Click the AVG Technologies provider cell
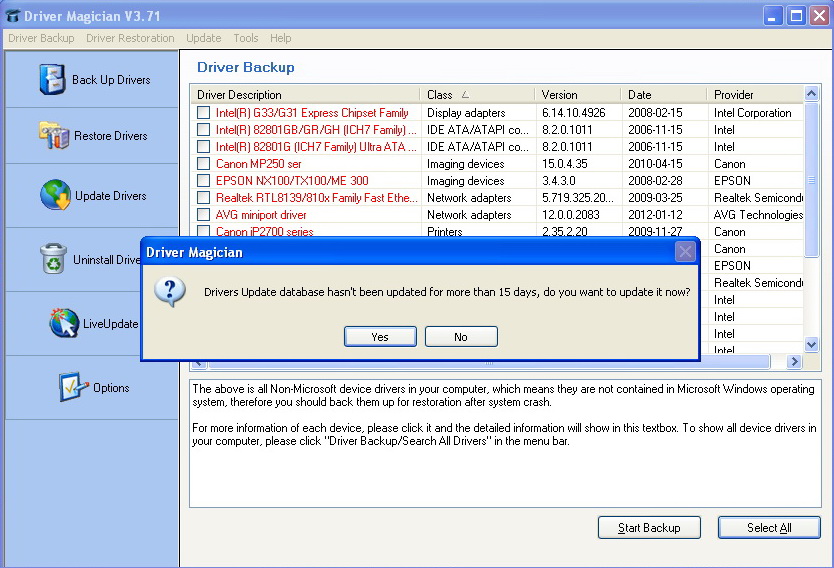This screenshot has width=834, height=568. tap(758, 215)
